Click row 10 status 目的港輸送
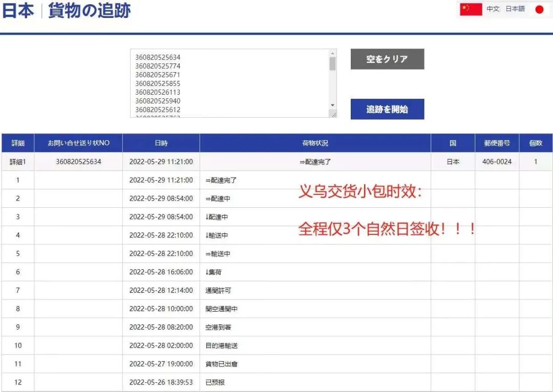 222,345
